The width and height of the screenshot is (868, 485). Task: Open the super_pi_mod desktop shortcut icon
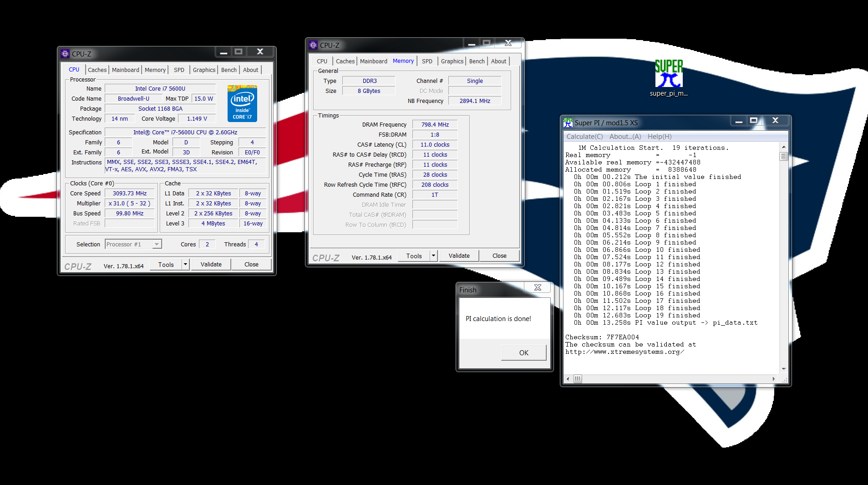coord(669,77)
